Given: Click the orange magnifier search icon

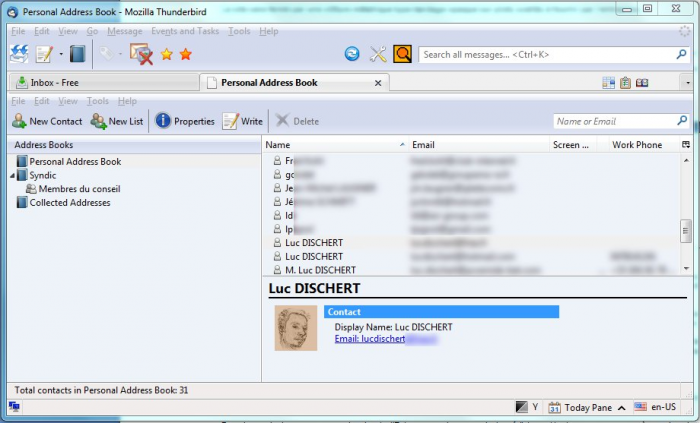Looking at the screenshot, I should 402,54.
